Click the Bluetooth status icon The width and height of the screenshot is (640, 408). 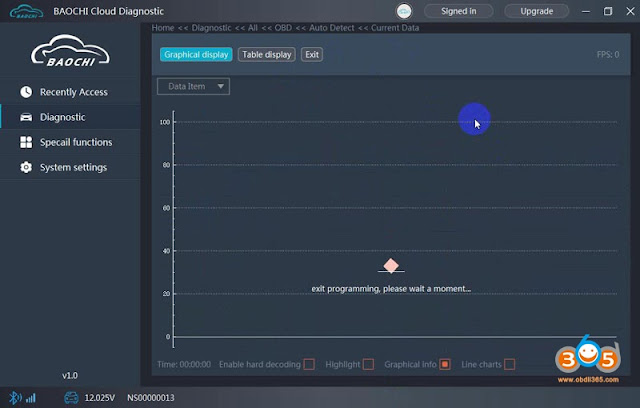click(15, 397)
